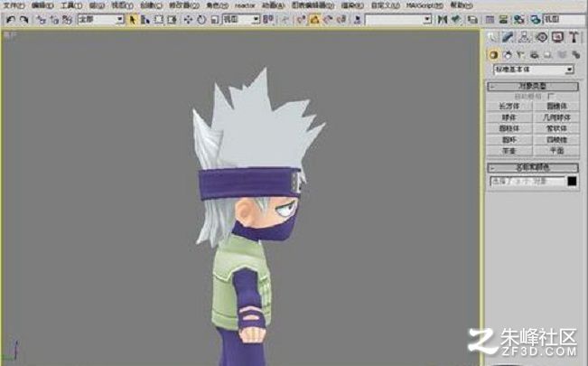The image size is (588, 366).
Task: Open the 编辑 menu
Action: tap(42, 5)
